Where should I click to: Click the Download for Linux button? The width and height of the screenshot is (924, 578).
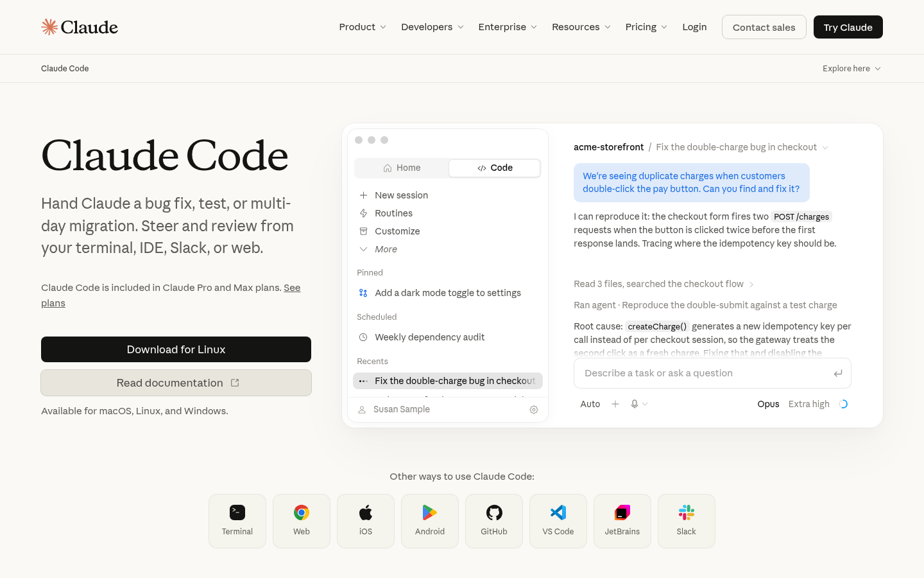click(176, 349)
